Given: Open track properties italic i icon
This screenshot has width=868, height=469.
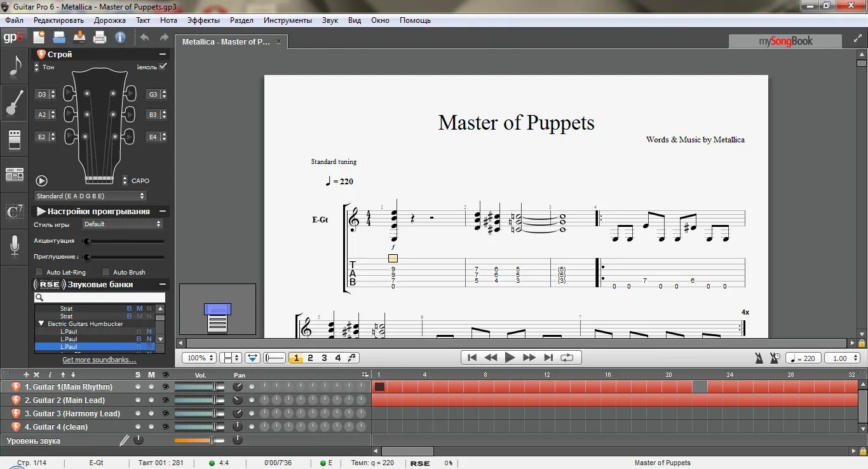Looking at the screenshot, I should [x=50, y=375].
